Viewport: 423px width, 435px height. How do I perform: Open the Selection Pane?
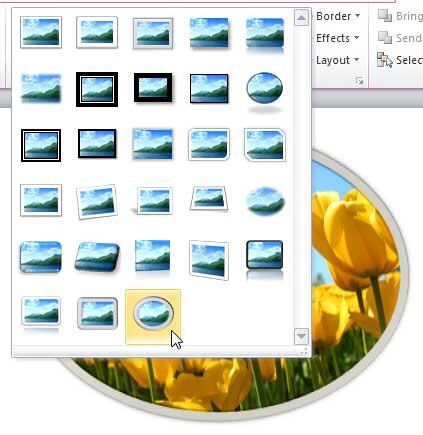coord(399,60)
